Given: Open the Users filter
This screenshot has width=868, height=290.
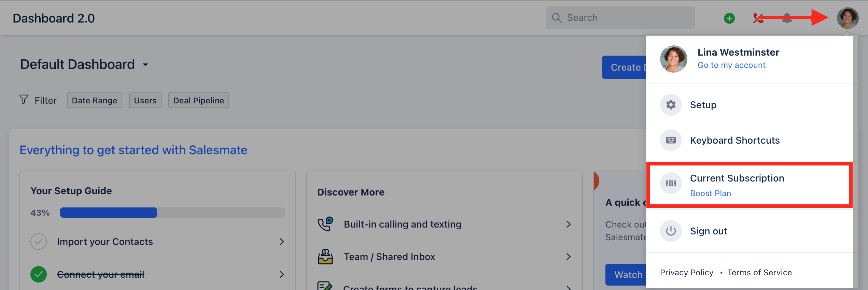Looking at the screenshot, I should pyautogui.click(x=145, y=100).
